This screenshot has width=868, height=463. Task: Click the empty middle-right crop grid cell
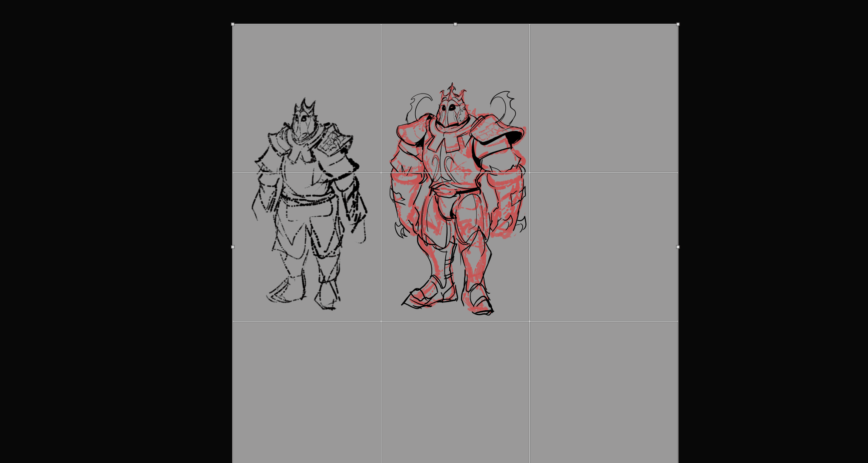(604, 247)
